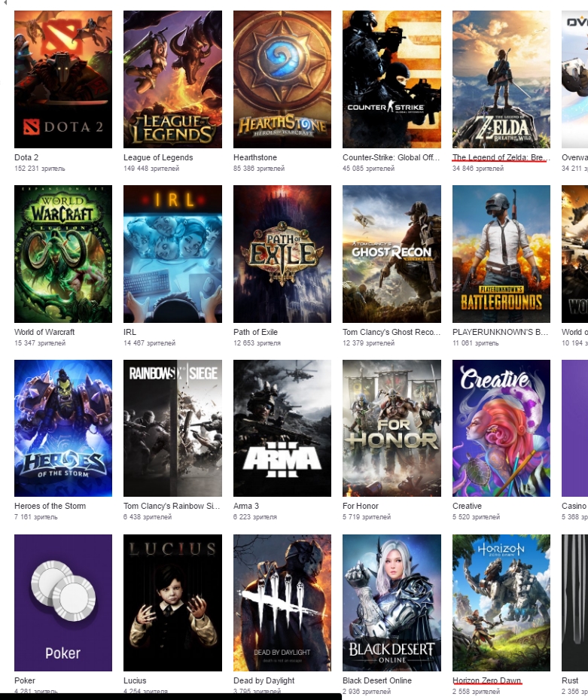Open the Rainbow Six Siege cover thumbnail

[x=172, y=428]
